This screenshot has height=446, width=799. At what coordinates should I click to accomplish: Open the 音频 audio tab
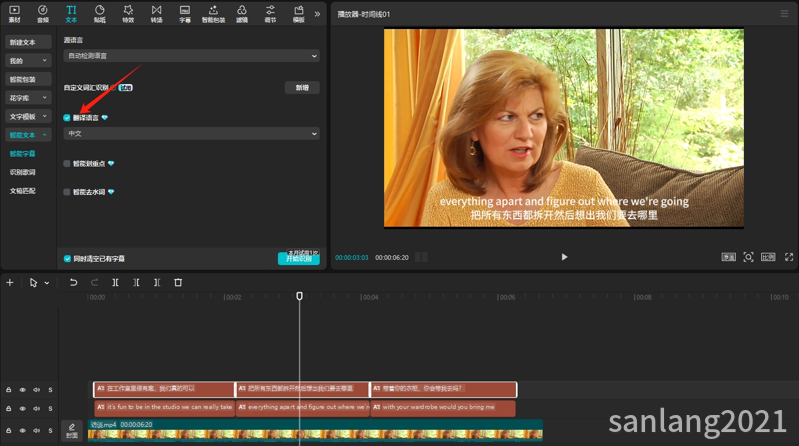[43, 14]
